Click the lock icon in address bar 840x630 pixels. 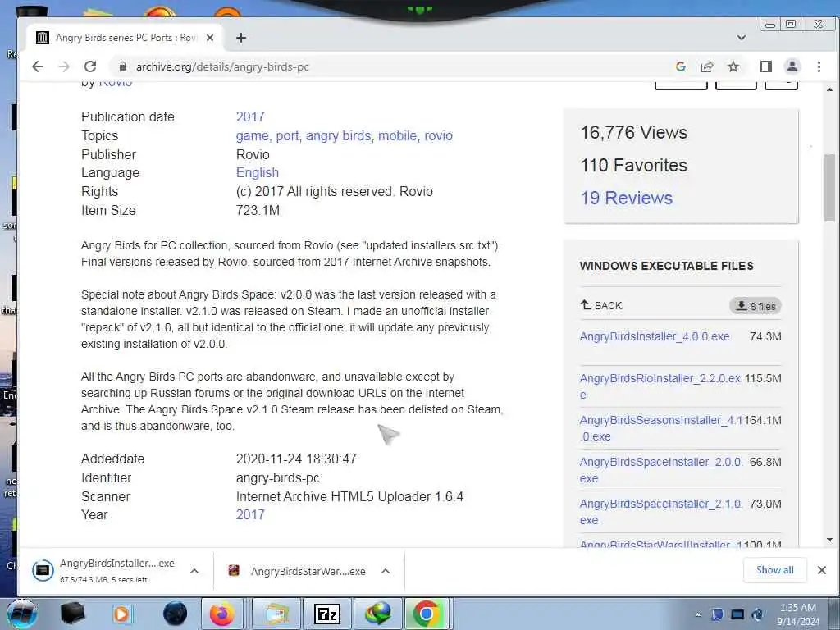point(123,66)
